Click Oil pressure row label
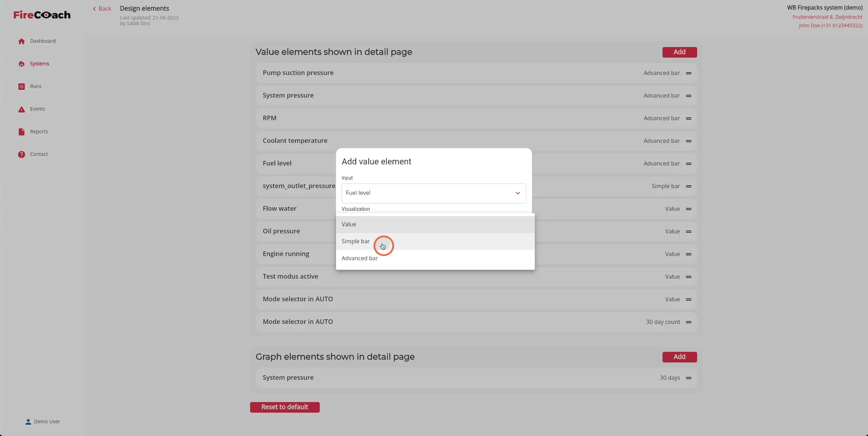Image resolution: width=868 pixels, height=436 pixels. [281, 231]
